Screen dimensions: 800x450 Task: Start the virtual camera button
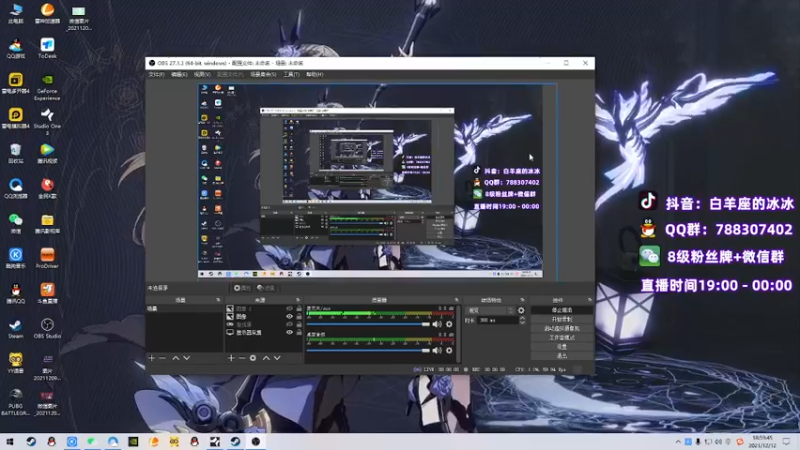[562, 329]
